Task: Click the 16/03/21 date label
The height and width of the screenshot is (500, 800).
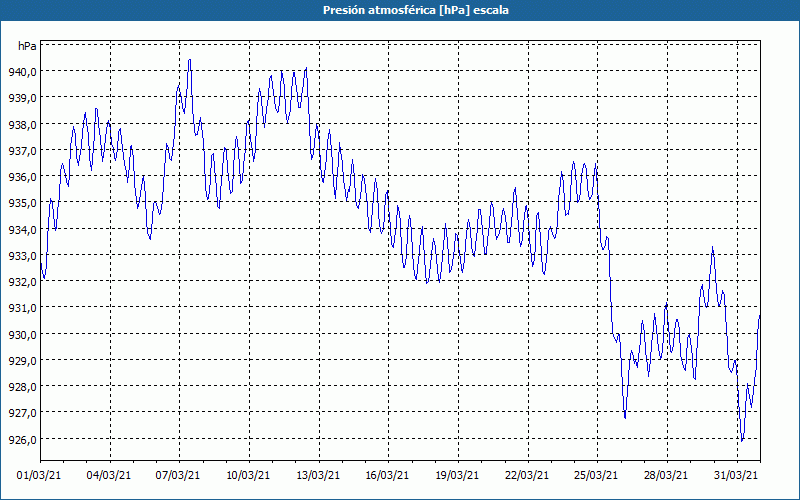Action: (387, 475)
